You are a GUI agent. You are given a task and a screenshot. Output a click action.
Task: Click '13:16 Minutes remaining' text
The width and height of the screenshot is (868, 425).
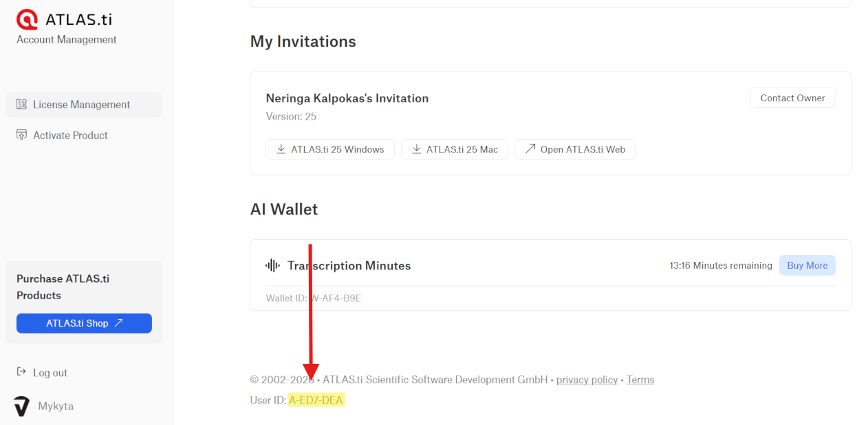(721, 265)
